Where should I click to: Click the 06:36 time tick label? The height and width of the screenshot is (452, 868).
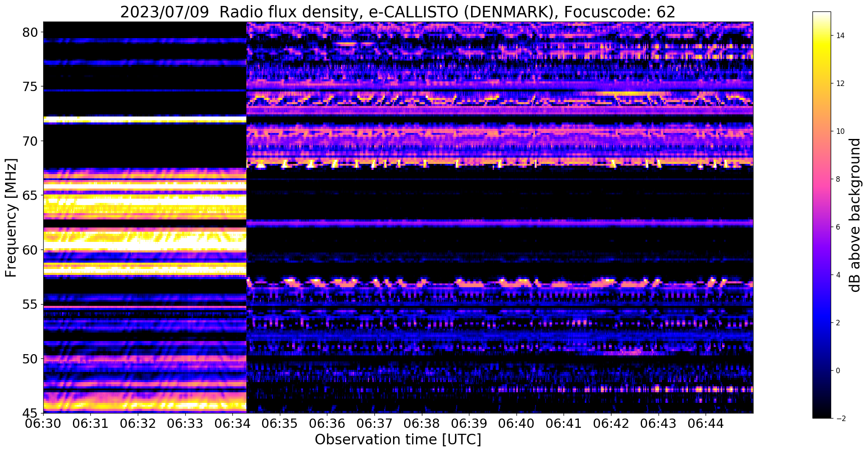pos(327,423)
